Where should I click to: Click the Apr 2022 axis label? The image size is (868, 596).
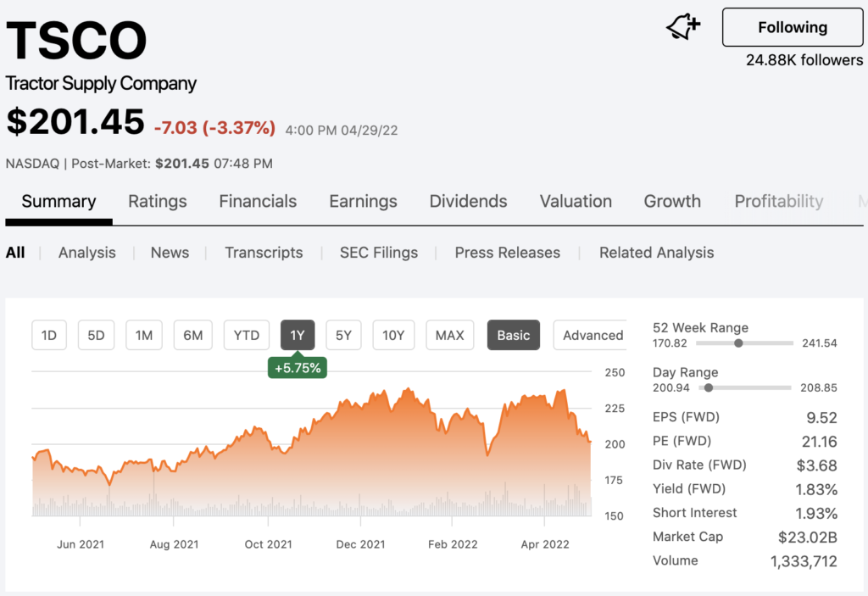pyautogui.click(x=545, y=544)
